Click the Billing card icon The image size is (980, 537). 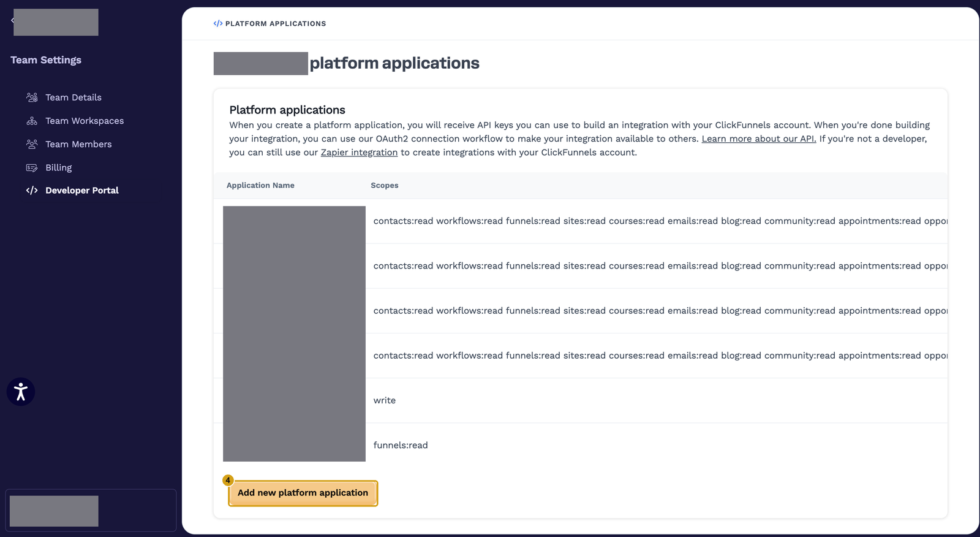[x=32, y=167]
